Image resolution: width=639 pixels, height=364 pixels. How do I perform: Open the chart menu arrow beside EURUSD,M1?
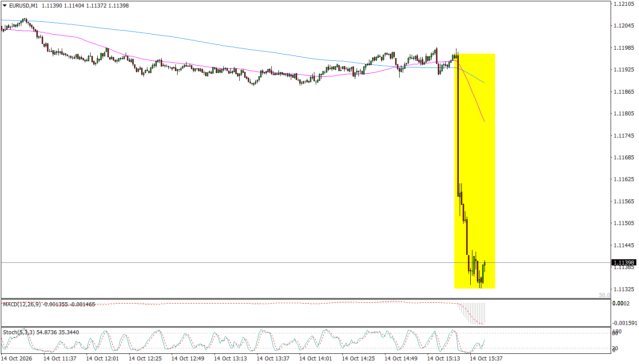point(4,4)
